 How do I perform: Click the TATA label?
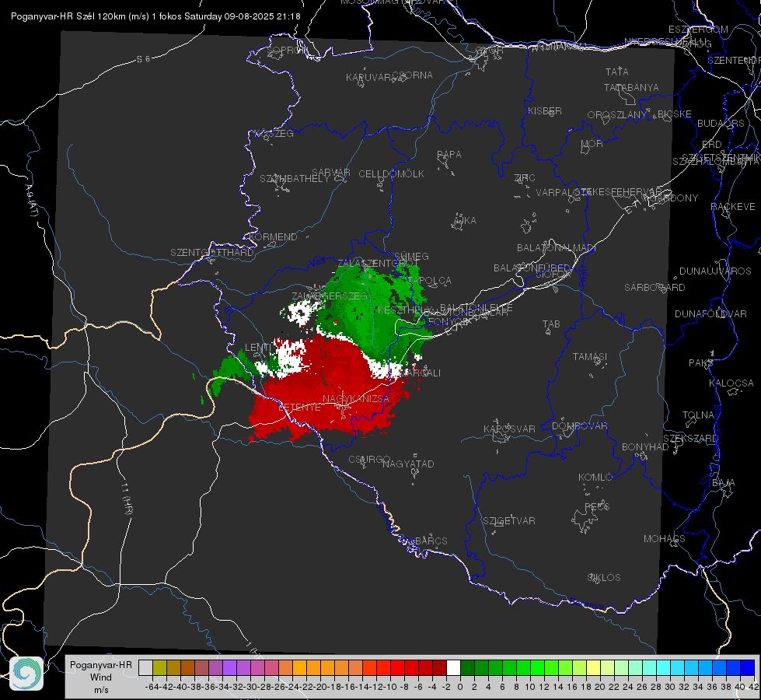pos(617,72)
